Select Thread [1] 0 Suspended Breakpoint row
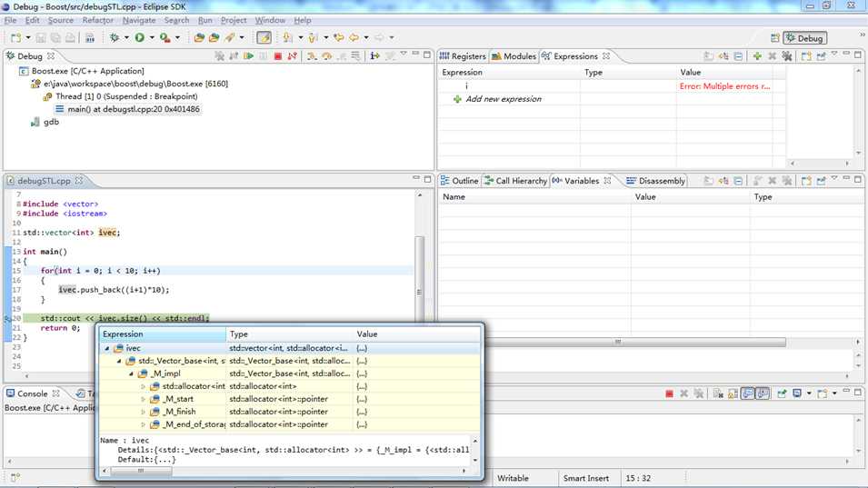 pyautogui.click(x=126, y=96)
